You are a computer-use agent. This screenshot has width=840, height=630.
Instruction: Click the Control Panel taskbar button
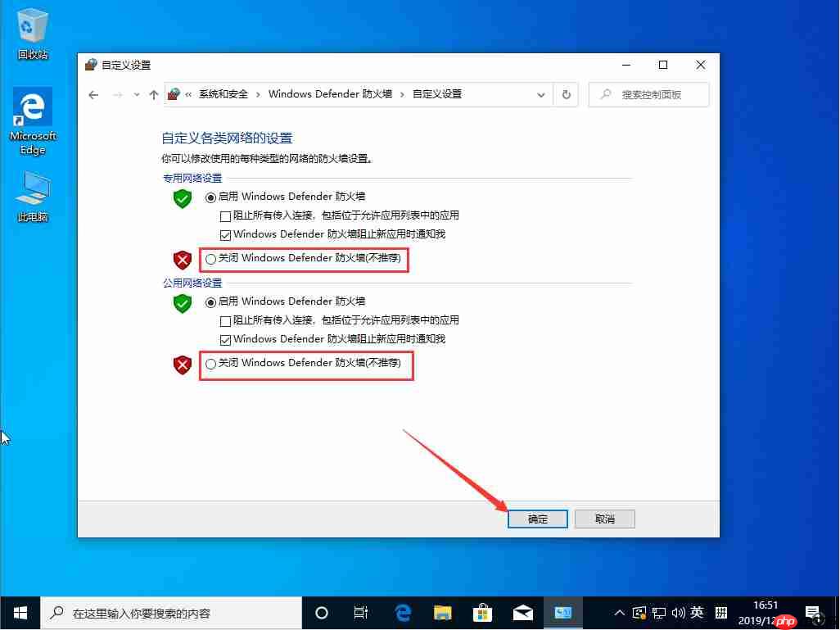tap(563, 613)
